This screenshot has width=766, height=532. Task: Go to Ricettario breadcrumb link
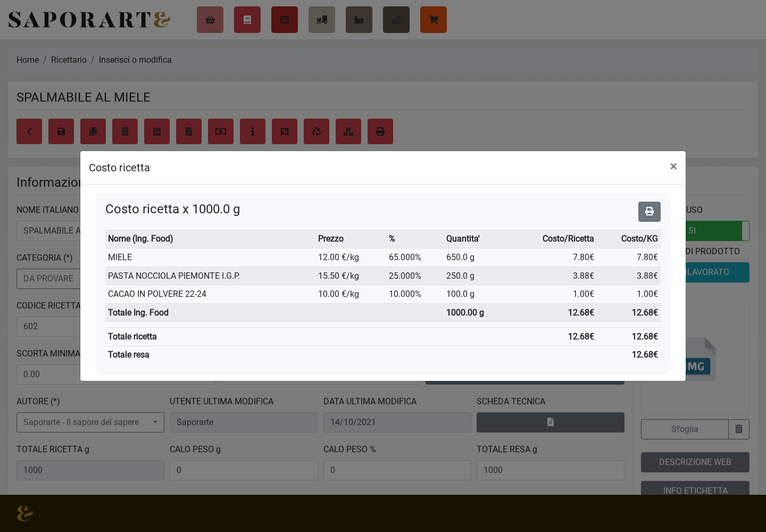point(69,60)
